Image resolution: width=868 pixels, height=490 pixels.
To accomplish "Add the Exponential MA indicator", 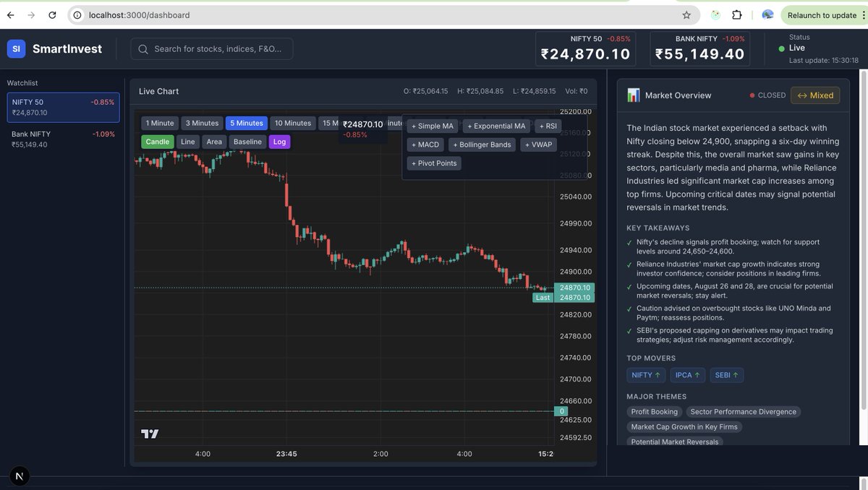I will tap(497, 126).
